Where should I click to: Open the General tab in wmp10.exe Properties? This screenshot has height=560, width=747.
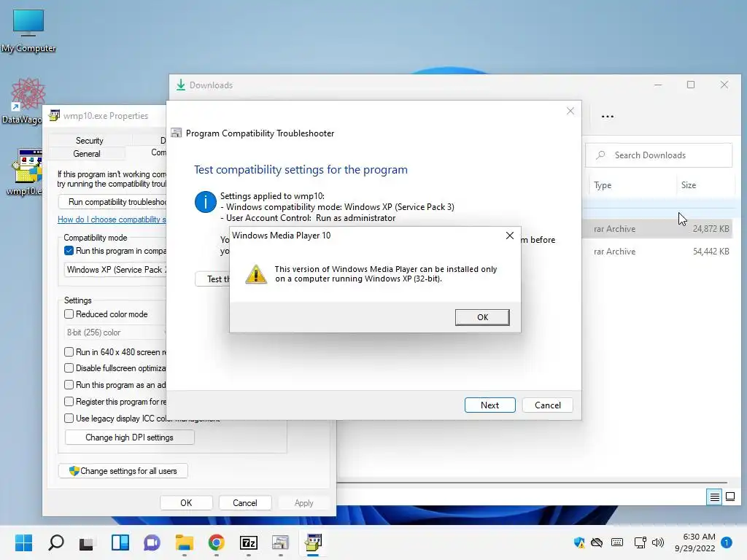(x=86, y=154)
